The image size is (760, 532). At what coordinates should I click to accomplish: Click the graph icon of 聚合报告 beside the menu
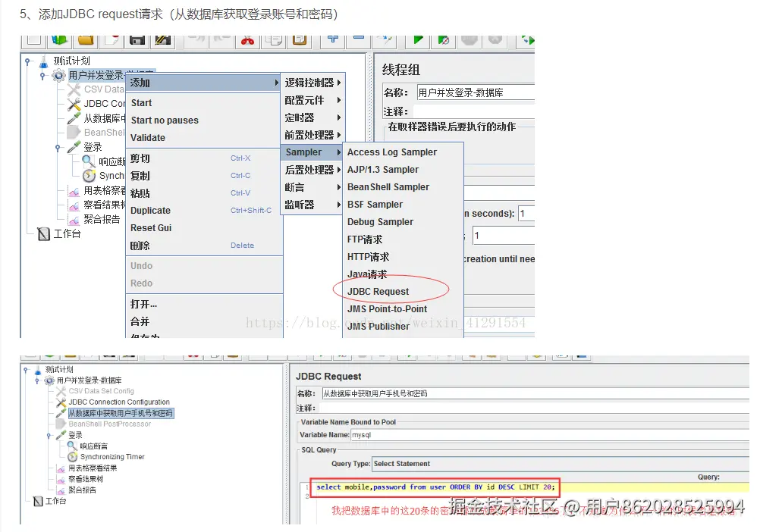74,219
